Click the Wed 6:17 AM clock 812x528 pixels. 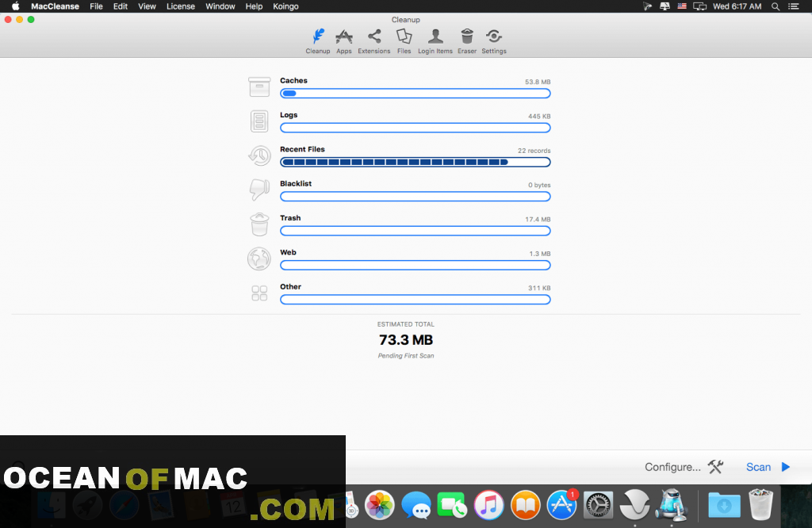click(737, 6)
